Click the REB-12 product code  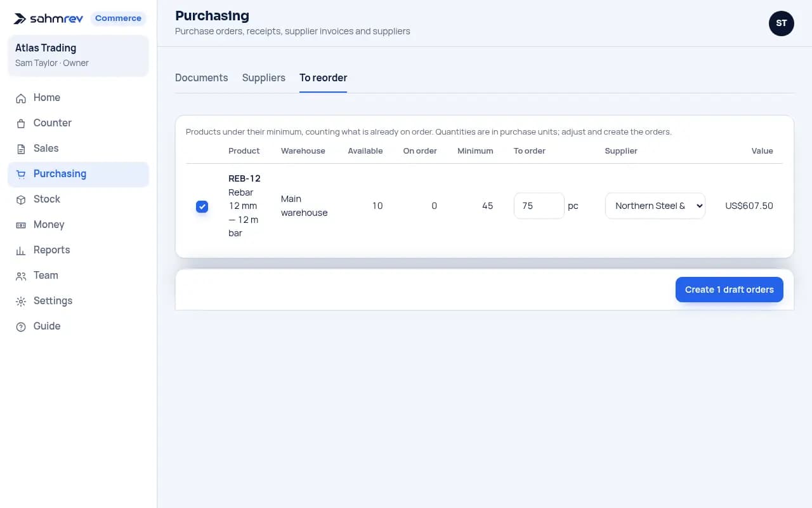pyautogui.click(x=244, y=178)
